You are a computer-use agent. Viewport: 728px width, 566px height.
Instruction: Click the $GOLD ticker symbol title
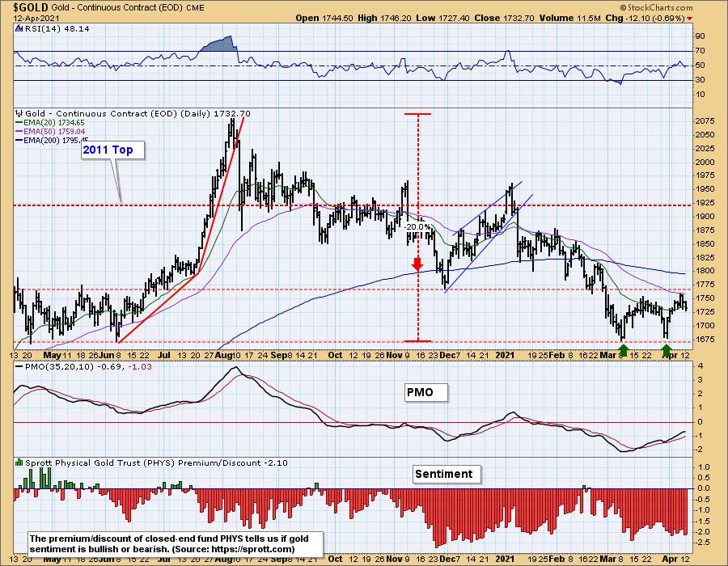31,7
